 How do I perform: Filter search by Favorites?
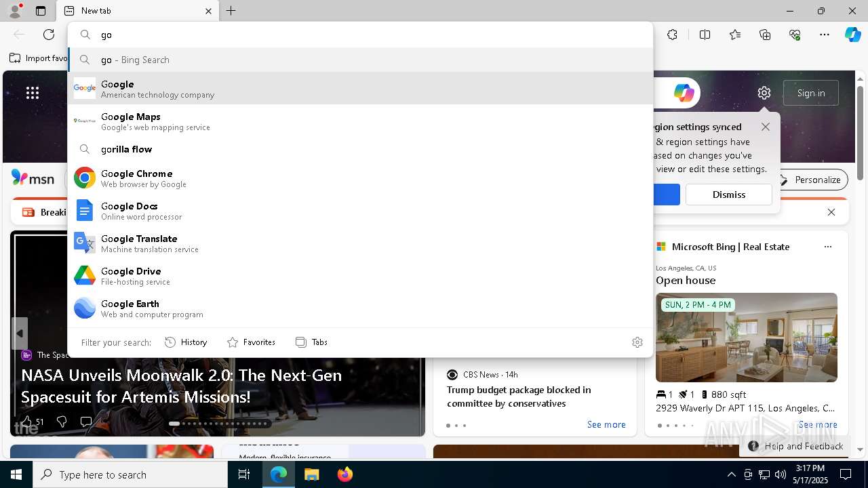point(251,342)
